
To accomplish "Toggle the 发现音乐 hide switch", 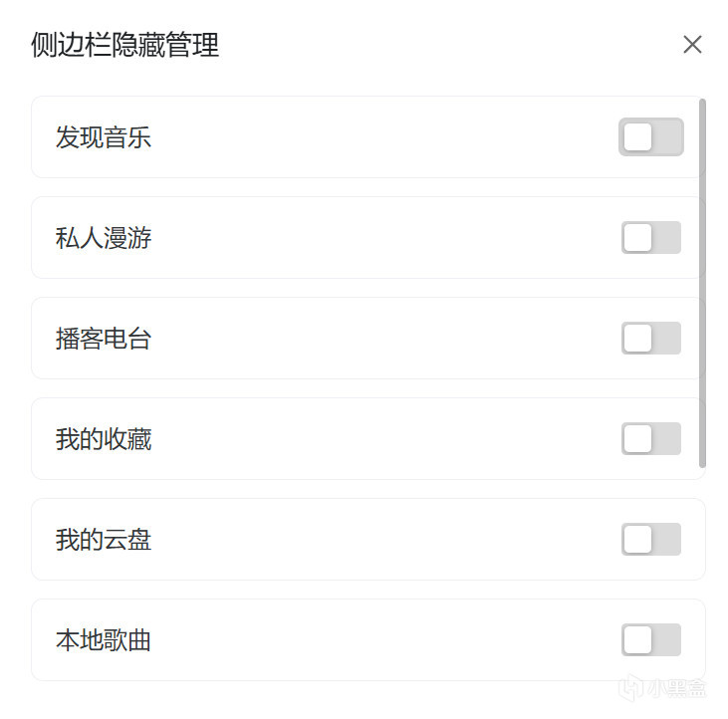I will (x=651, y=137).
